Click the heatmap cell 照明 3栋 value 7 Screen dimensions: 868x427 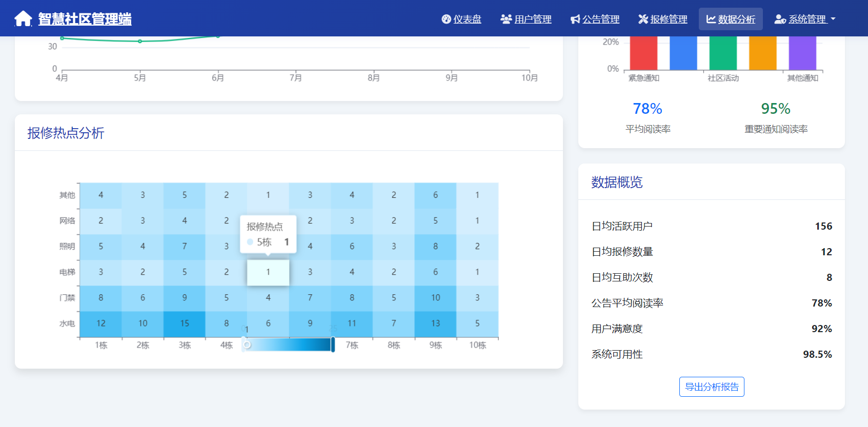[x=185, y=247]
